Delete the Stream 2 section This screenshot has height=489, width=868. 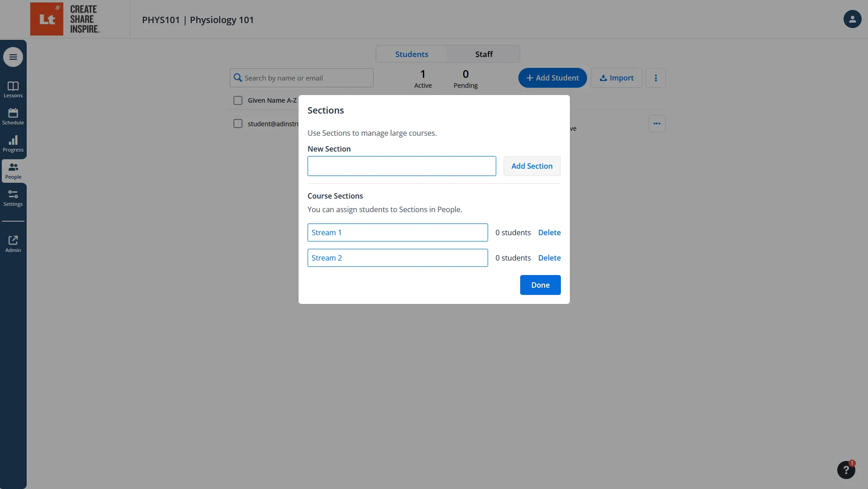[549, 258]
